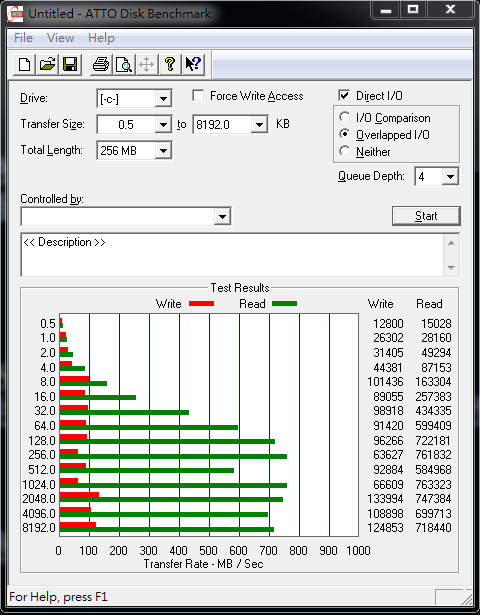
Task: Click the green read bar for 256.0
Action: pyautogui.click(x=173, y=456)
